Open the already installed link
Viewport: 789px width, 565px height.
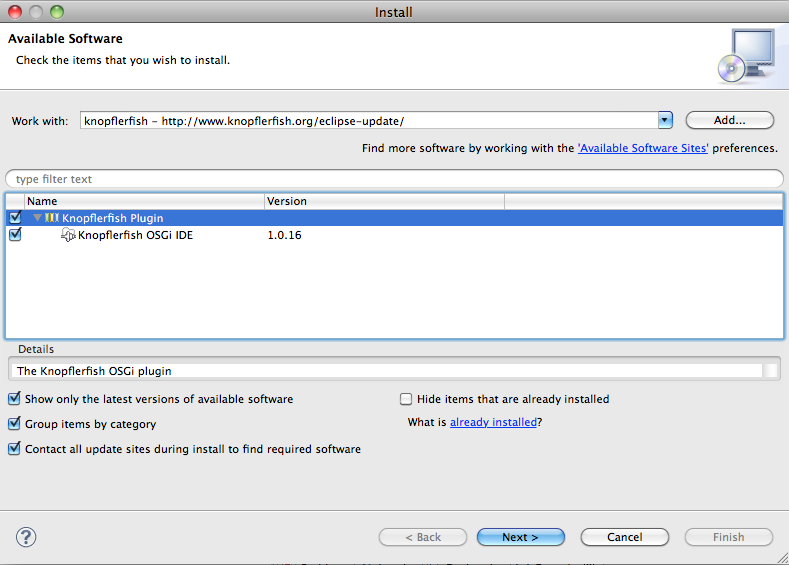point(493,422)
